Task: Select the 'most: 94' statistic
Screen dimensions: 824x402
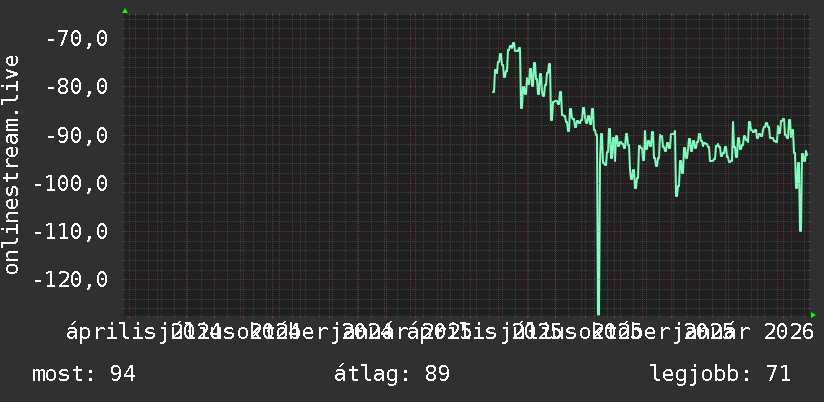Action: [x=84, y=374]
